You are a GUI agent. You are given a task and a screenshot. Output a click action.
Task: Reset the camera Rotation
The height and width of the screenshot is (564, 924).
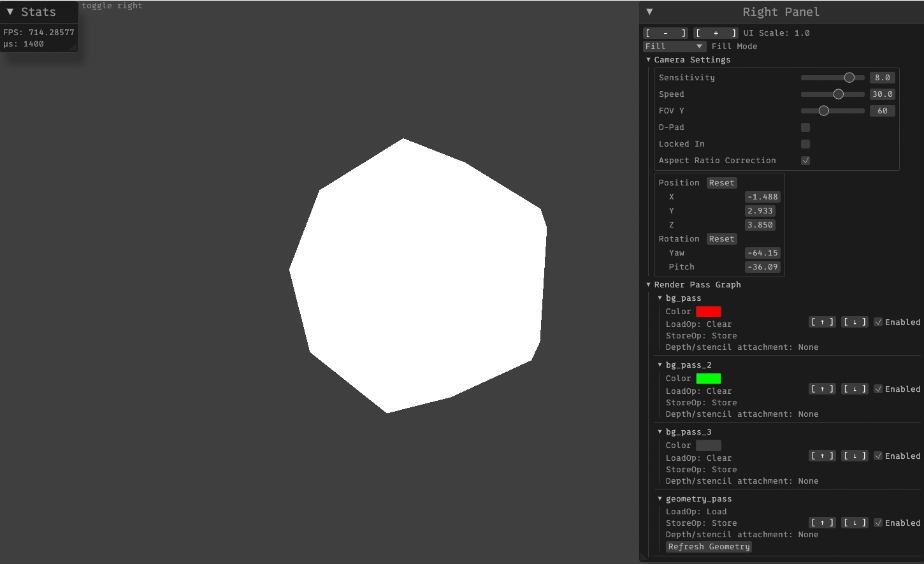coord(722,239)
